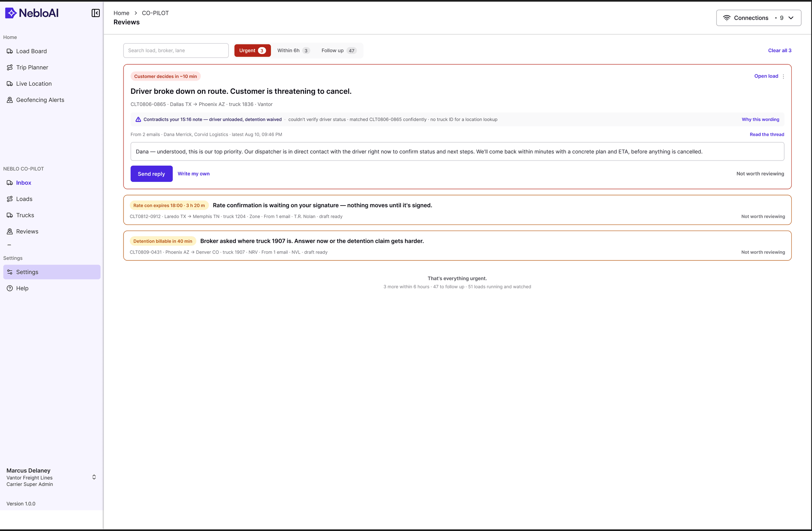Select the Urgent filter tab
The height and width of the screenshot is (531, 812).
[x=252, y=50]
